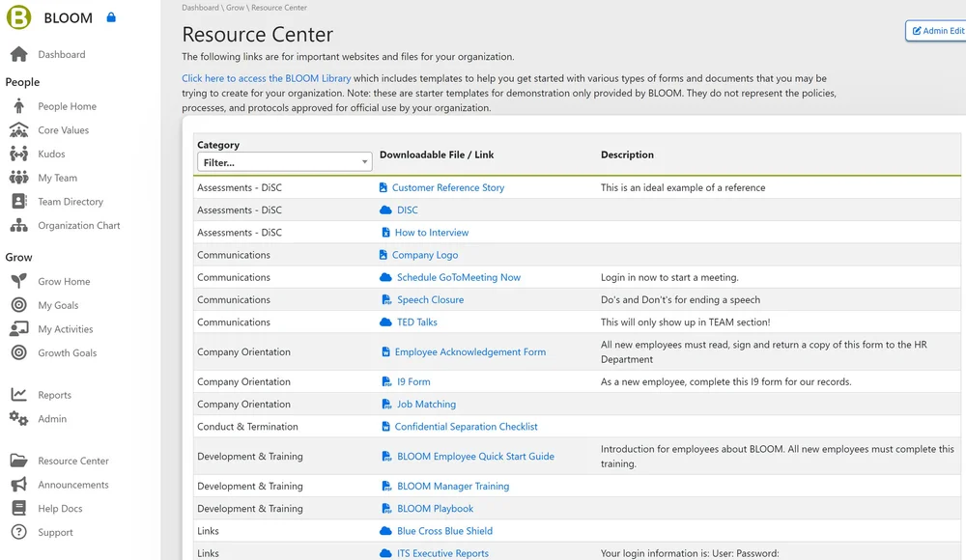This screenshot has width=966, height=560.
Task: Click the blue lock icon beside BLOOM
Action: pos(111,17)
